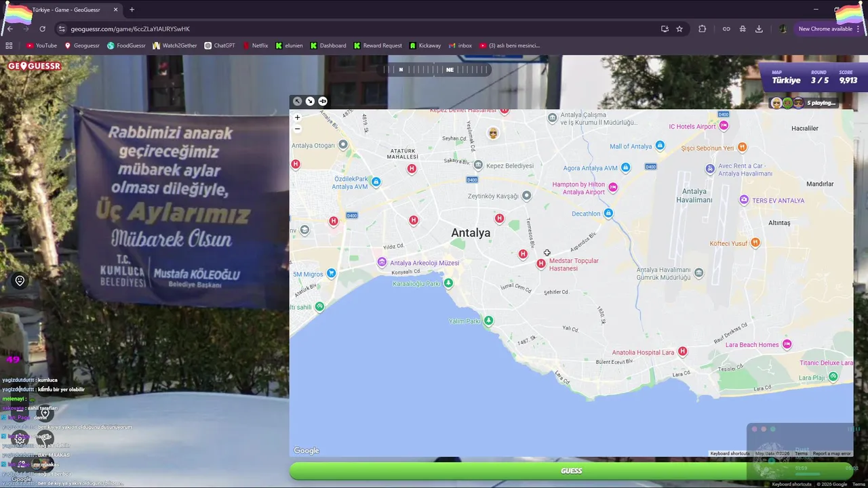Select the Lara Plajı beach marker
Screen dimensions: 868x488
[x=833, y=376]
